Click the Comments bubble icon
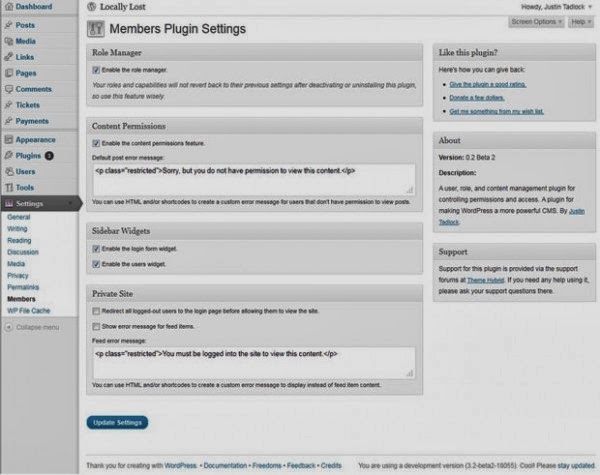 click(9, 89)
